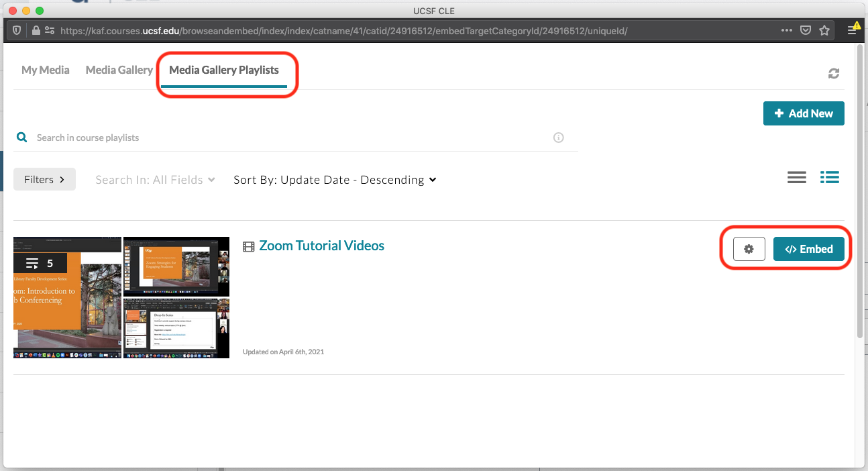Click the search info icon
Viewport: 868px width, 471px height.
pyautogui.click(x=558, y=138)
